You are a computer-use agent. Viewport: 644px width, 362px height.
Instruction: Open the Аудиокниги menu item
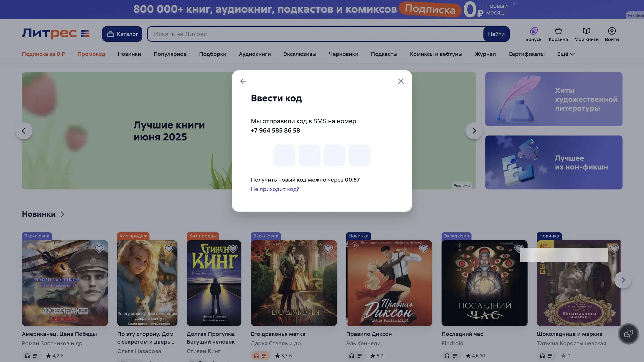[x=254, y=54]
